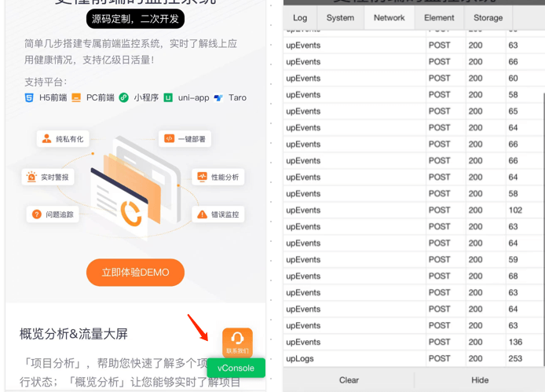The width and height of the screenshot is (545, 392).
Task: Select the upEvents row with time 102
Action: 414,210
